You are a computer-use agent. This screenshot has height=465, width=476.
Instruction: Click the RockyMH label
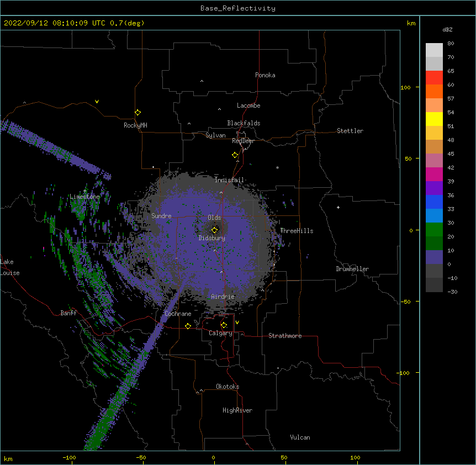point(135,125)
